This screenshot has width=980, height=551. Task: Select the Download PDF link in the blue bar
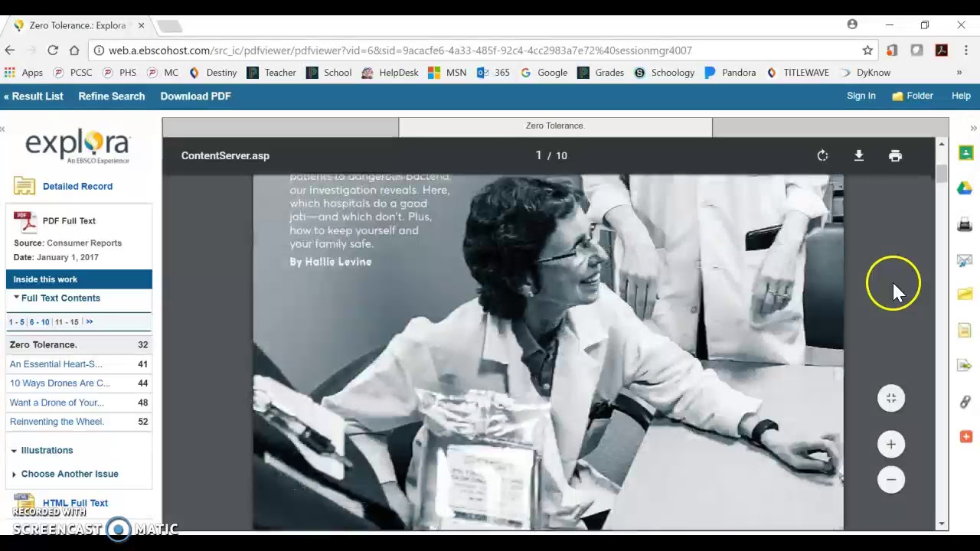point(195,96)
